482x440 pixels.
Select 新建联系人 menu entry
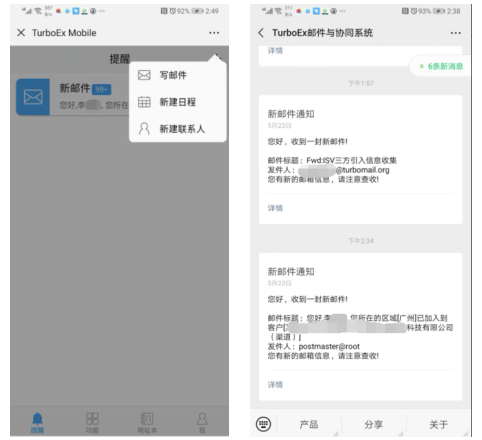178,129
